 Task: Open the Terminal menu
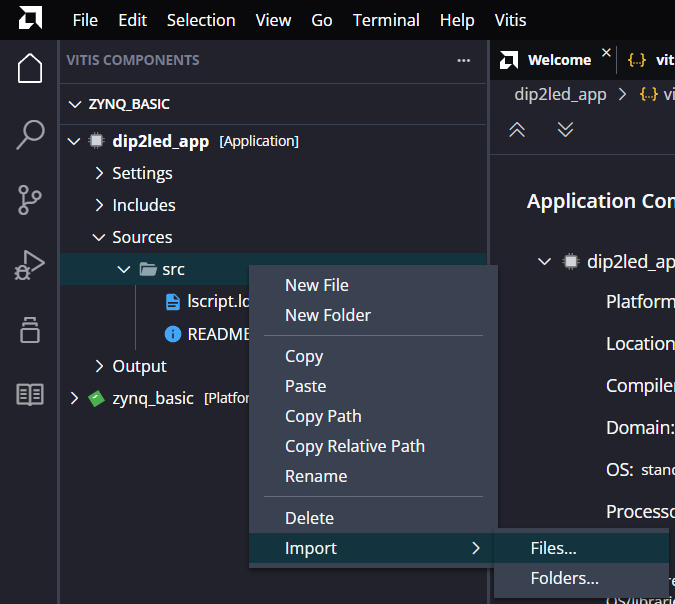(x=386, y=20)
